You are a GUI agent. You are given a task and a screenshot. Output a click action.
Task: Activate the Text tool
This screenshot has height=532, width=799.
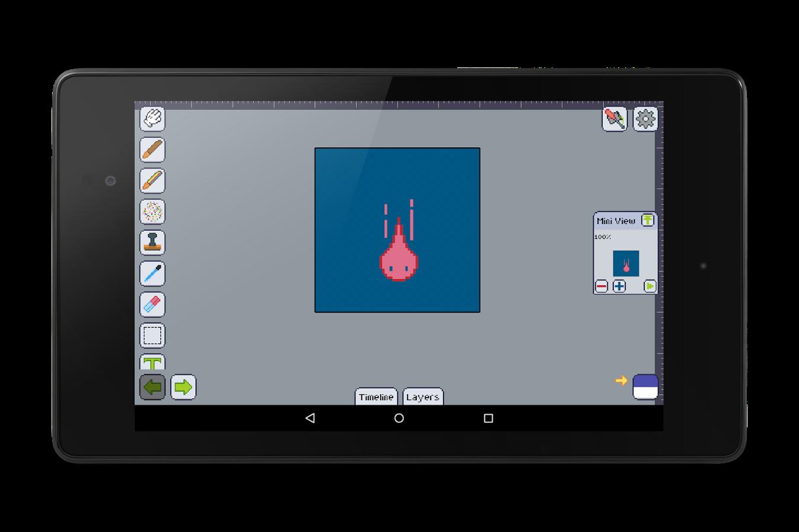pyautogui.click(x=152, y=361)
